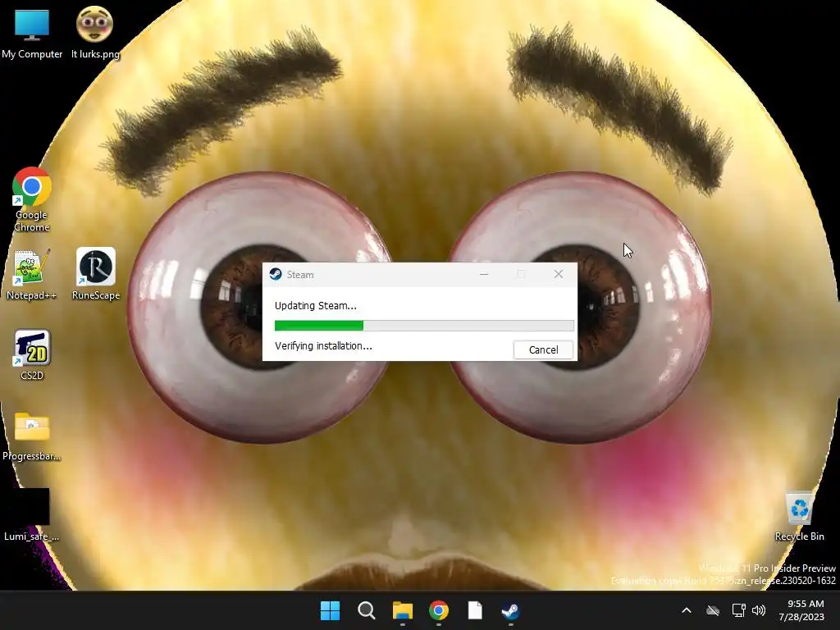Viewport: 840px width, 630px height.
Task: Click the Steam logo in the title bar
Action: coord(276,274)
